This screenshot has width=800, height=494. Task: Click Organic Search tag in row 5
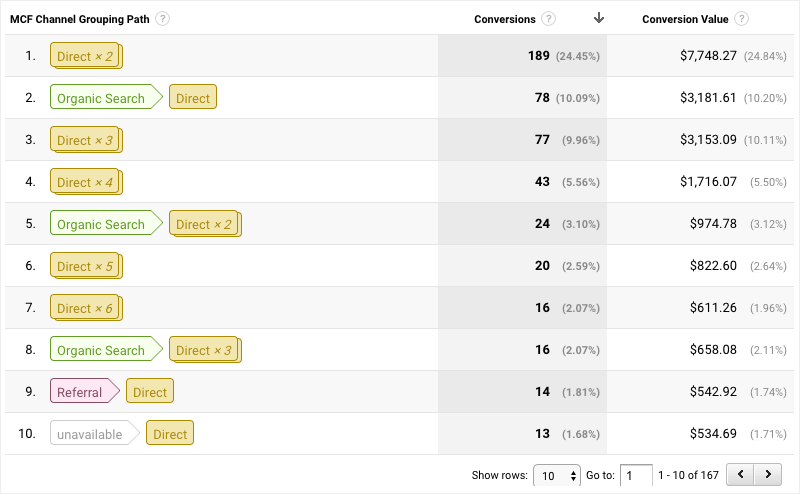coord(102,224)
